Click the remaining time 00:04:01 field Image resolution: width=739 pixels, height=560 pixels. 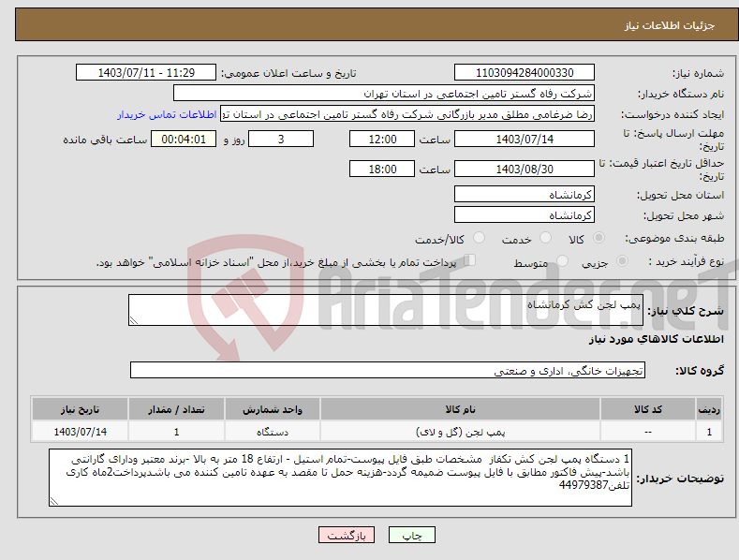184,139
